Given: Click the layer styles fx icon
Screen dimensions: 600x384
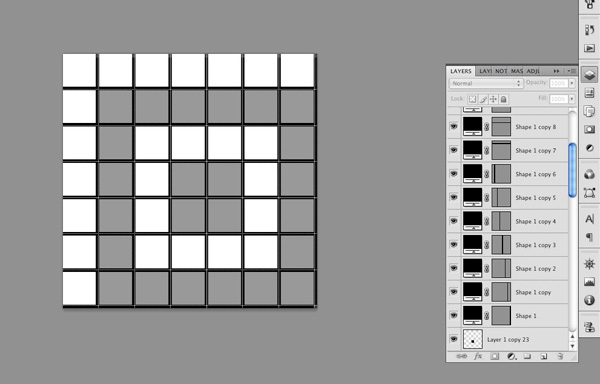Looking at the screenshot, I should (x=478, y=356).
